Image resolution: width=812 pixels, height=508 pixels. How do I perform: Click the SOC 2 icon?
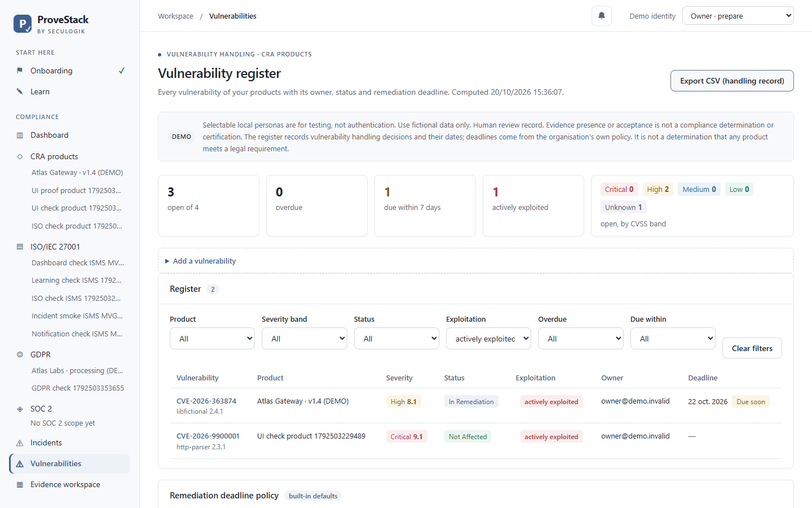click(20, 409)
